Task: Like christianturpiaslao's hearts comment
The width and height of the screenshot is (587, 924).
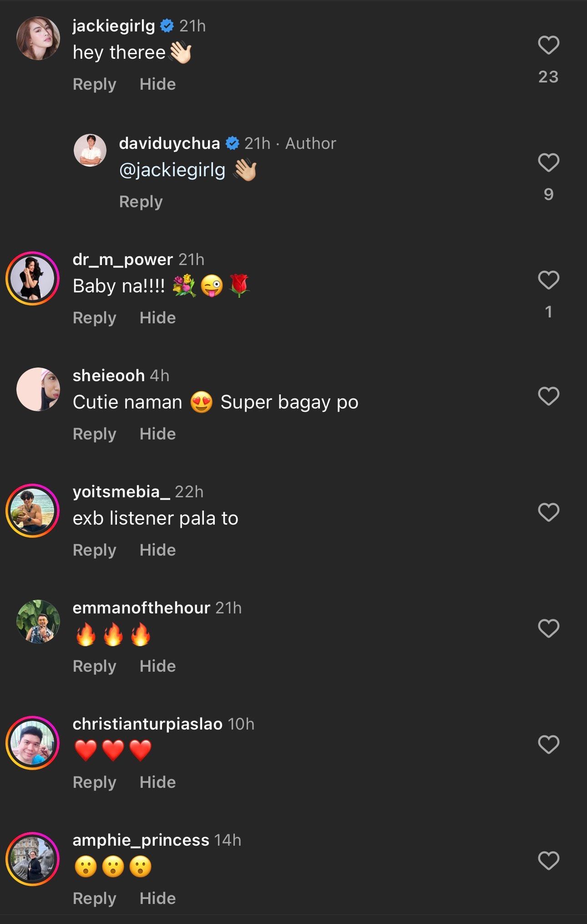Action: pyautogui.click(x=548, y=745)
